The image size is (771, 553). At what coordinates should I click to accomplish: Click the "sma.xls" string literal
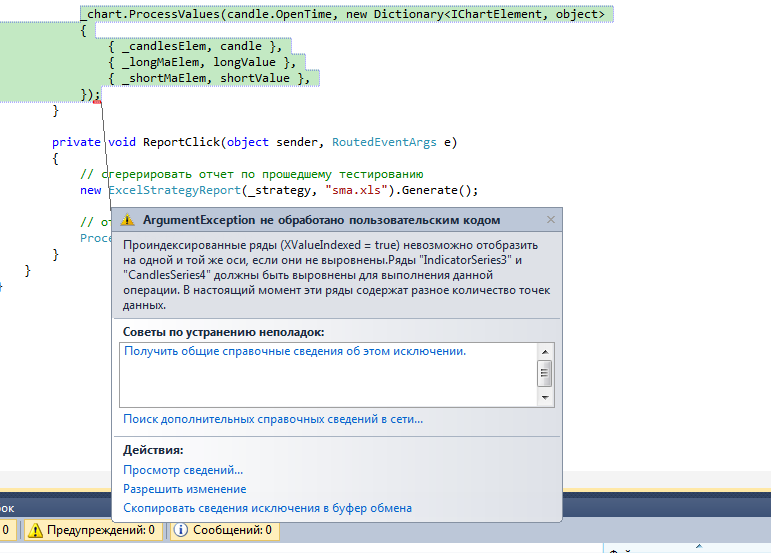click(x=355, y=190)
